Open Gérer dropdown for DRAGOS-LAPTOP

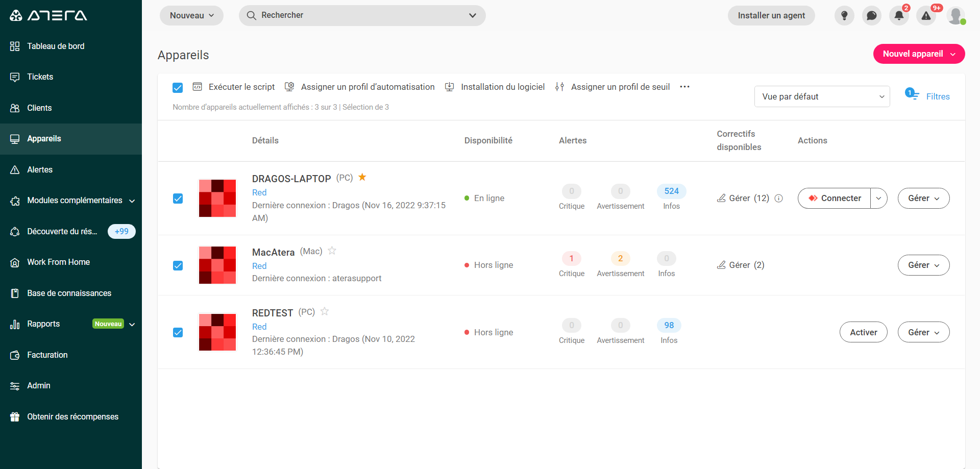(x=923, y=199)
